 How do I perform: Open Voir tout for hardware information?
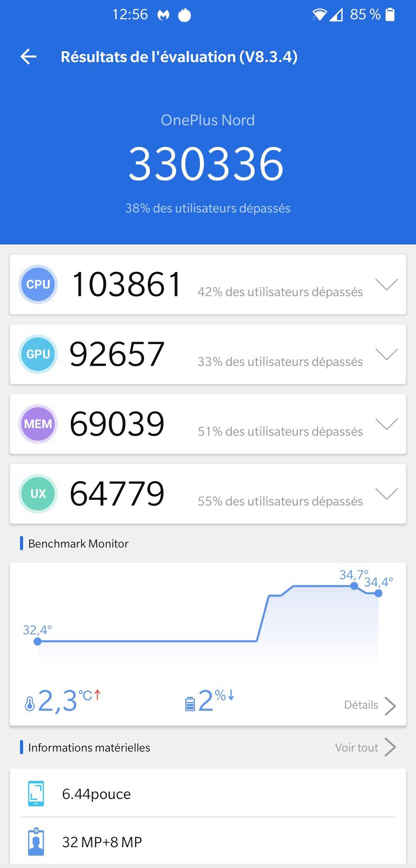pyautogui.click(x=365, y=747)
